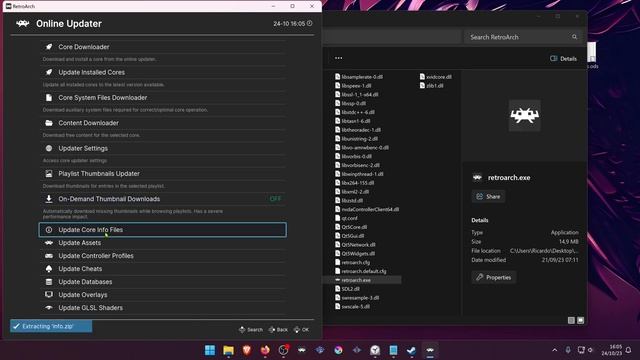This screenshot has width=640, height=360.
Task: Click the Update Controller Profiles gamepad icon
Action: [x=49, y=256]
